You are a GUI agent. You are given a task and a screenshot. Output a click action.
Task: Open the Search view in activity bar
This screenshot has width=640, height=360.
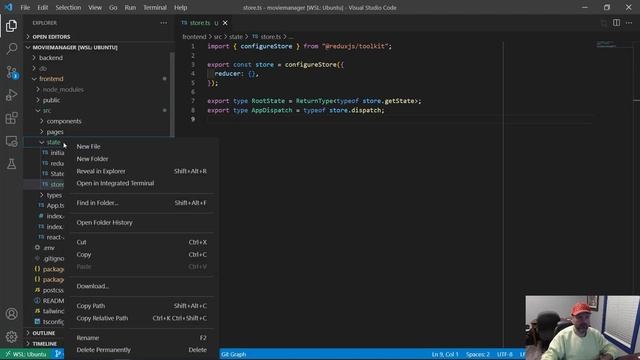(11, 49)
